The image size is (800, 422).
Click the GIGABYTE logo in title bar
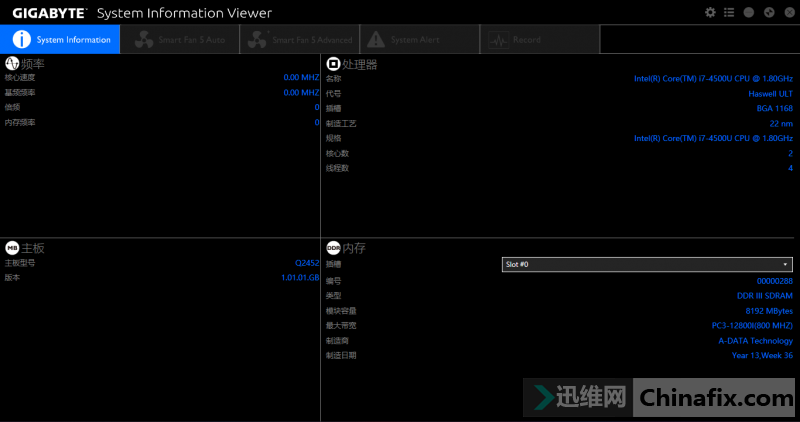[x=49, y=13]
